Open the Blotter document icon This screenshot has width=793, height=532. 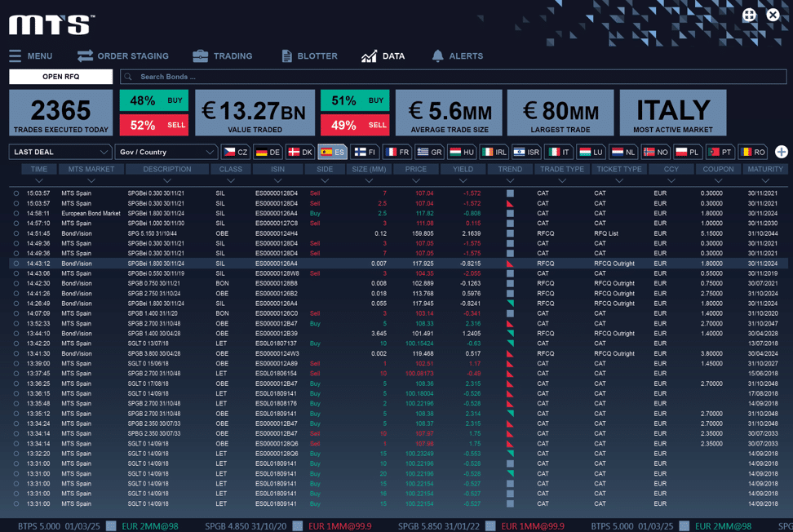click(286, 55)
